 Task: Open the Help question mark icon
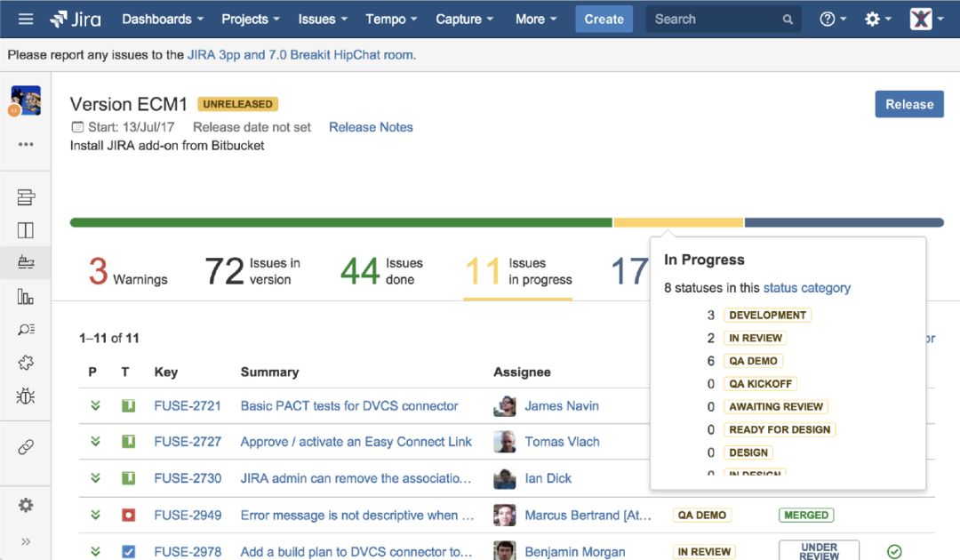828,18
